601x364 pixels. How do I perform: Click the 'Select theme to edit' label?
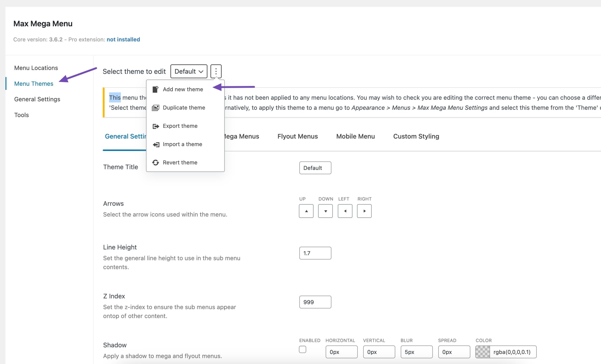click(134, 71)
